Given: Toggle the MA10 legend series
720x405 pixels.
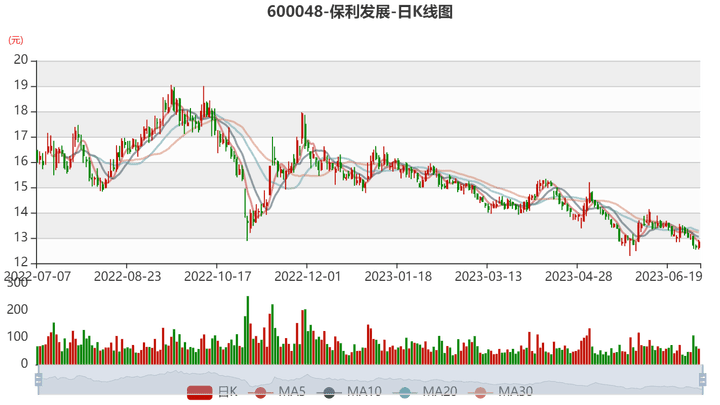Looking at the screenshot, I should pos(349,392).
